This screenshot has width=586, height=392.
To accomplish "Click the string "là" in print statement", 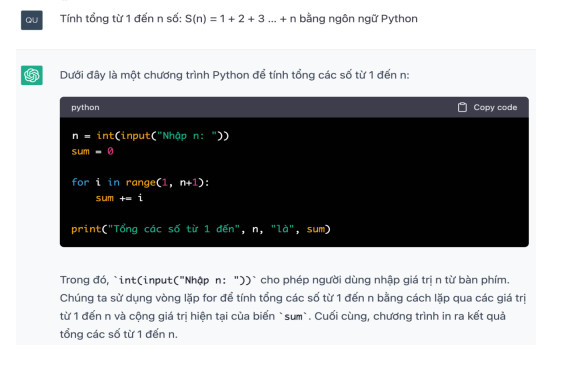I will coord(283,229).
